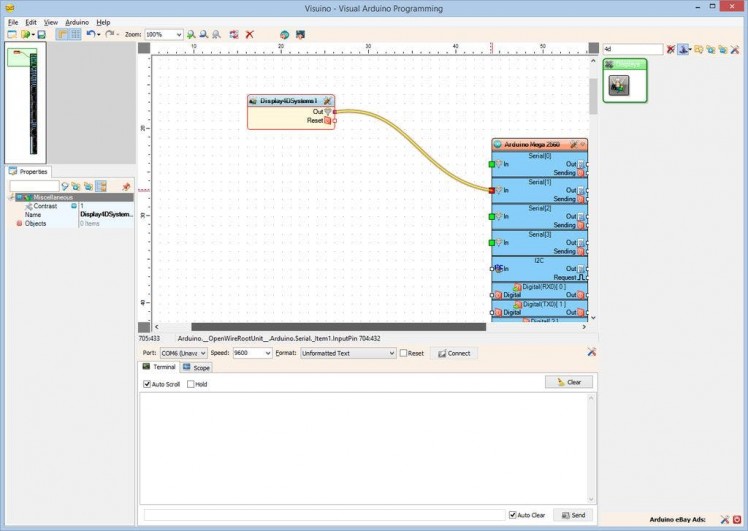748x531 pixels.
Task: Click the Undo arrow in toolbar
Action: (89, 34)
